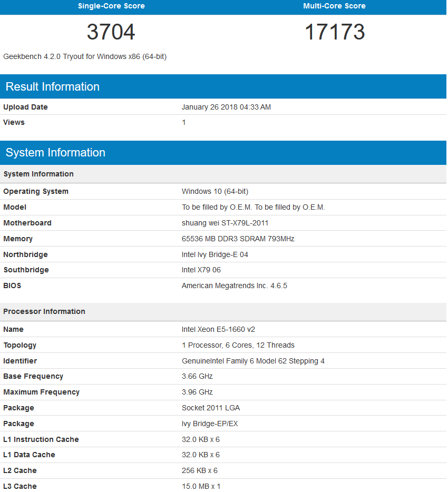Screen dimensions: 448x492
Task: Click the Views count value 1
Action: (183, 122)
